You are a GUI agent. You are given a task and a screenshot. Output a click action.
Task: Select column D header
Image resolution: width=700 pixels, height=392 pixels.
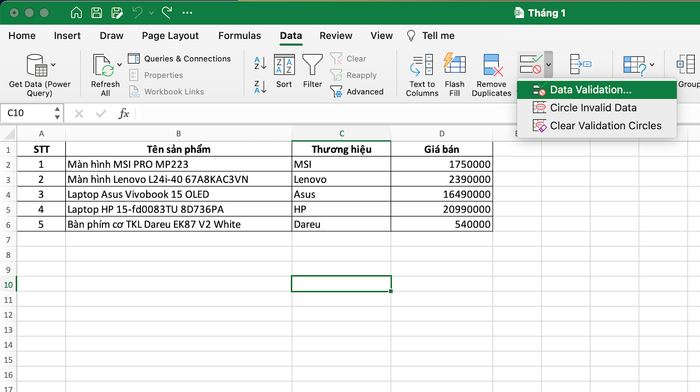[442, 133]
